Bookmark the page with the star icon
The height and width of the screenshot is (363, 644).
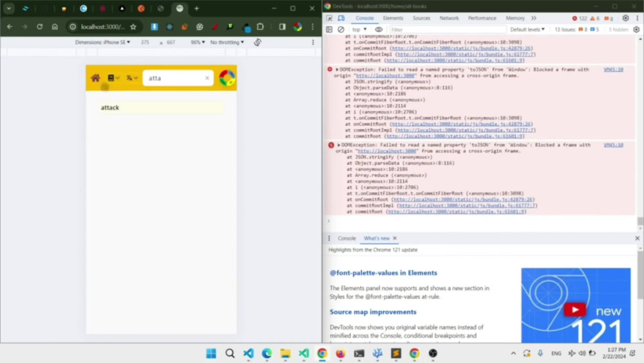click(x=133, y=26)
